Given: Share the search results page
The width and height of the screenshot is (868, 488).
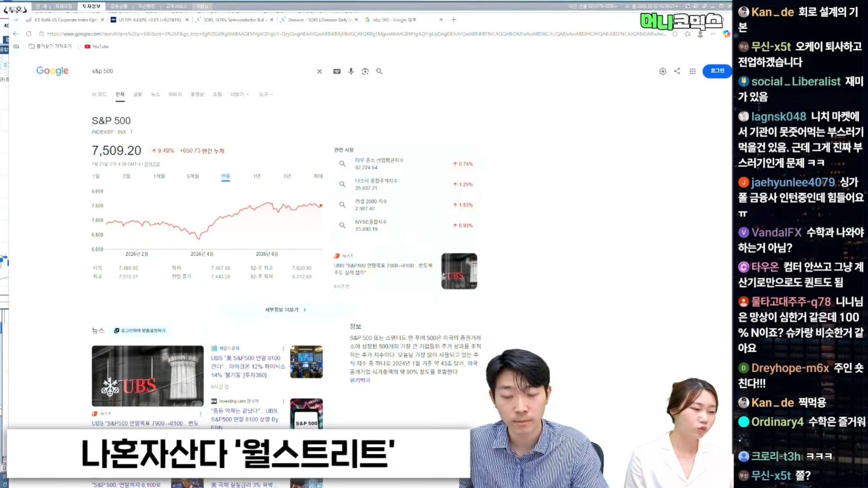Looking at the screenshot, I should [x=677, y=71].
